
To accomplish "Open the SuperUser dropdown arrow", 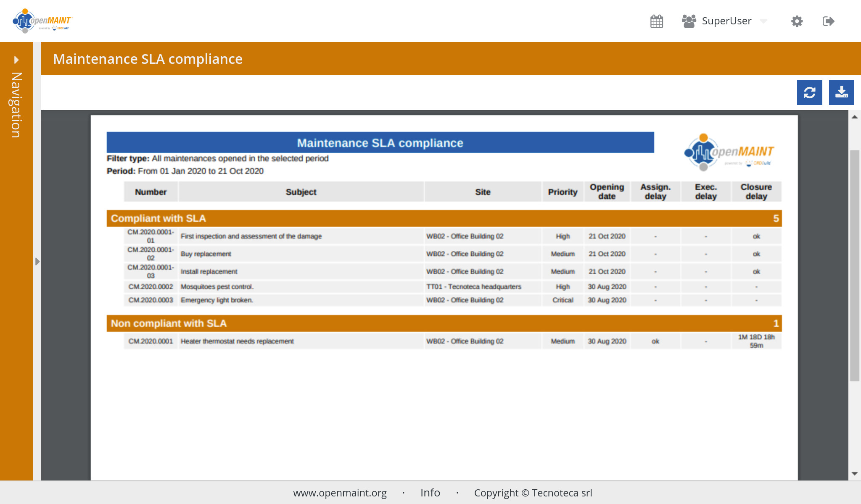I will click(763, 21).
